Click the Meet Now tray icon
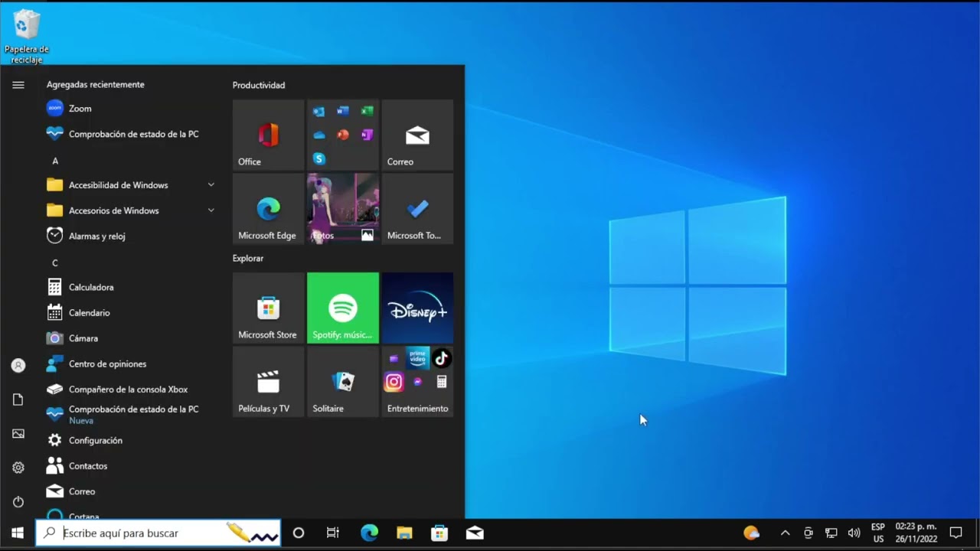980x551 pixels. tap(808, 533)
